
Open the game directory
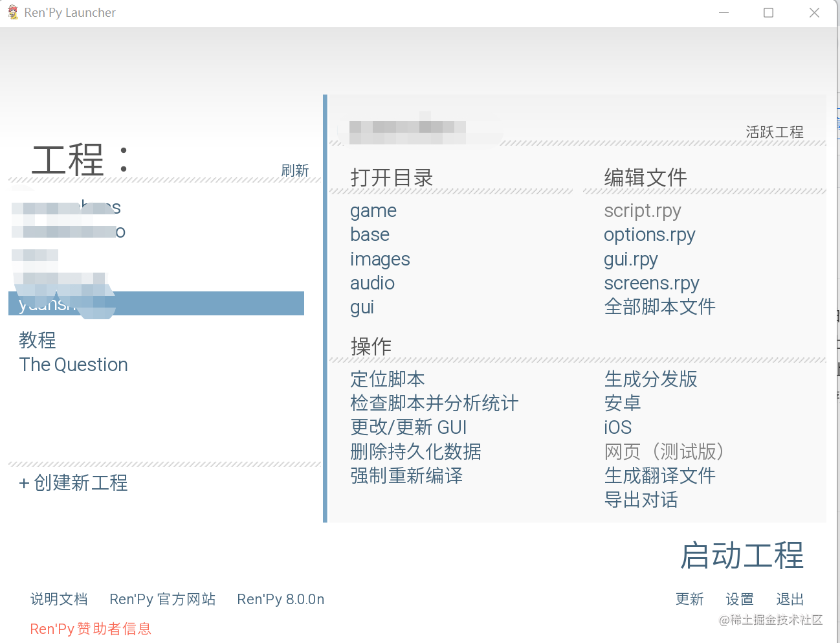point(373,210)
